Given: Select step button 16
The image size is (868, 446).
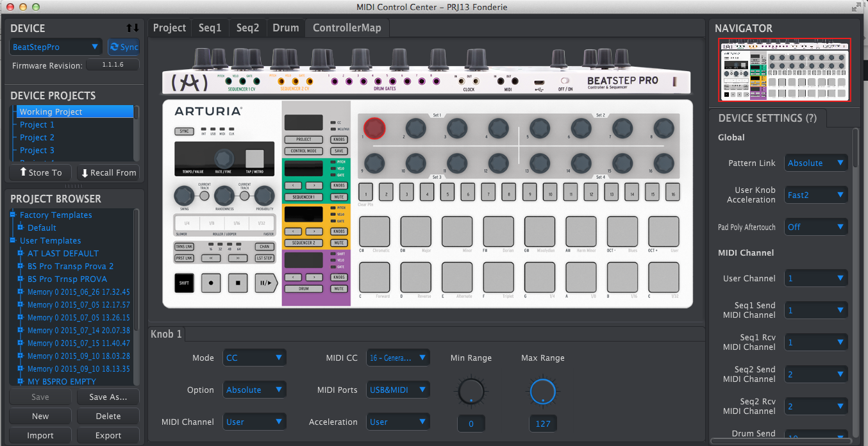Looking at the screenshot, I should coord(672,193).
